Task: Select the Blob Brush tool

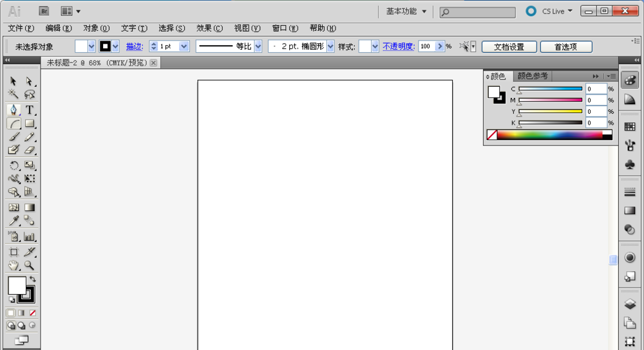Action: (x=13, y=150)
